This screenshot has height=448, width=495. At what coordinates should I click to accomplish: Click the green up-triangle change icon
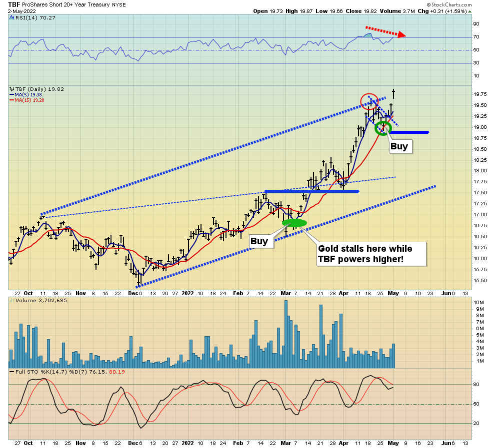469,11
